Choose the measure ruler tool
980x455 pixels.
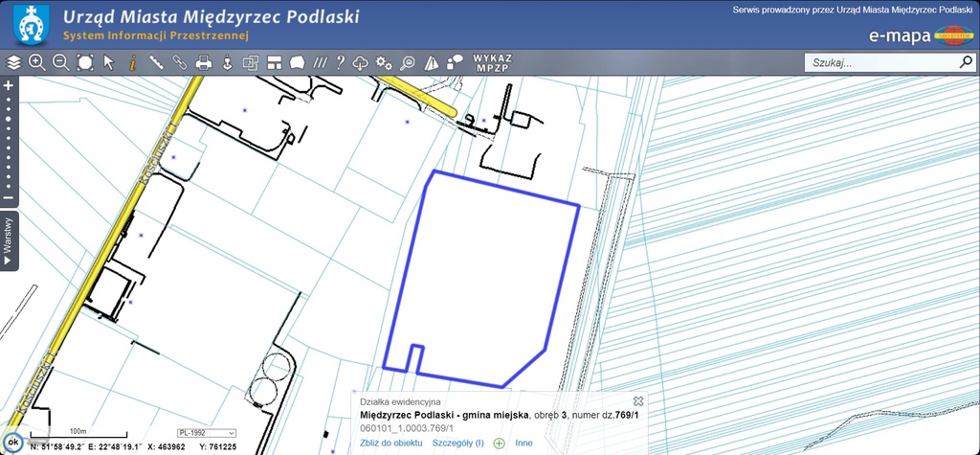pyautogui.click(x=156, y=63)
